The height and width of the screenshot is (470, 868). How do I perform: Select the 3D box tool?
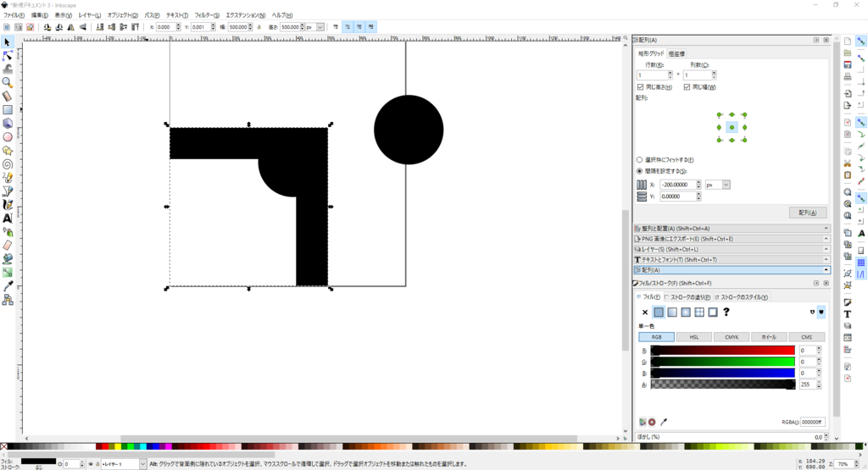pos(7,124)
